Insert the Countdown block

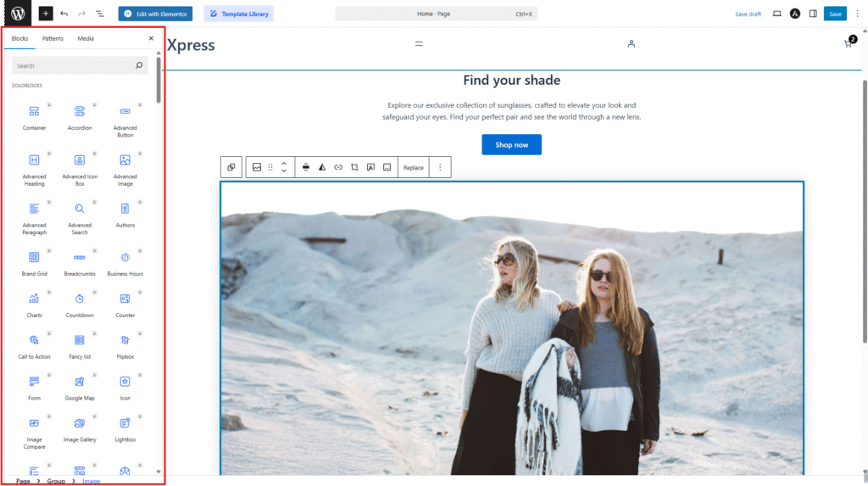click(80, 304)
